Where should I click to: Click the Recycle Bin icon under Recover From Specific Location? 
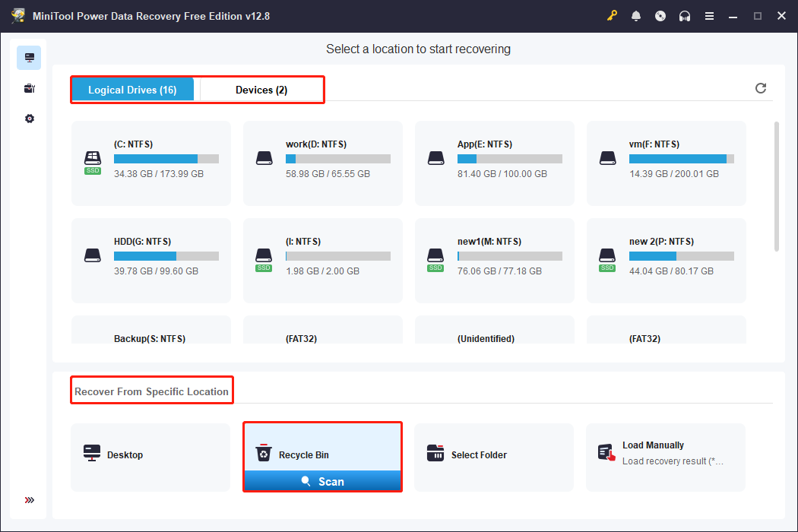pos(264,452)
